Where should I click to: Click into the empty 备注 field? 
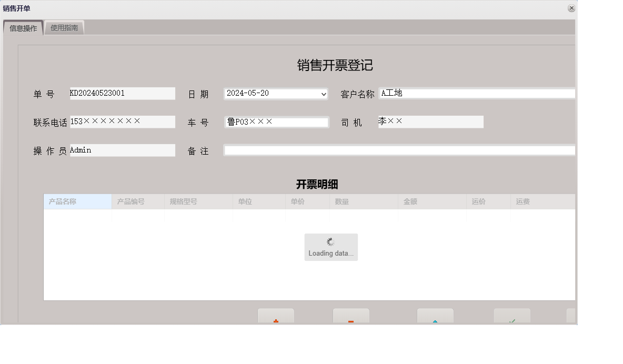coord(400,150)
